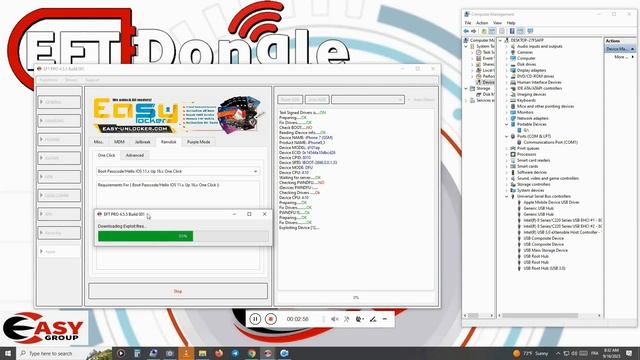Select Processors device category
The image size is (640, 360).
tap(527, 154)
